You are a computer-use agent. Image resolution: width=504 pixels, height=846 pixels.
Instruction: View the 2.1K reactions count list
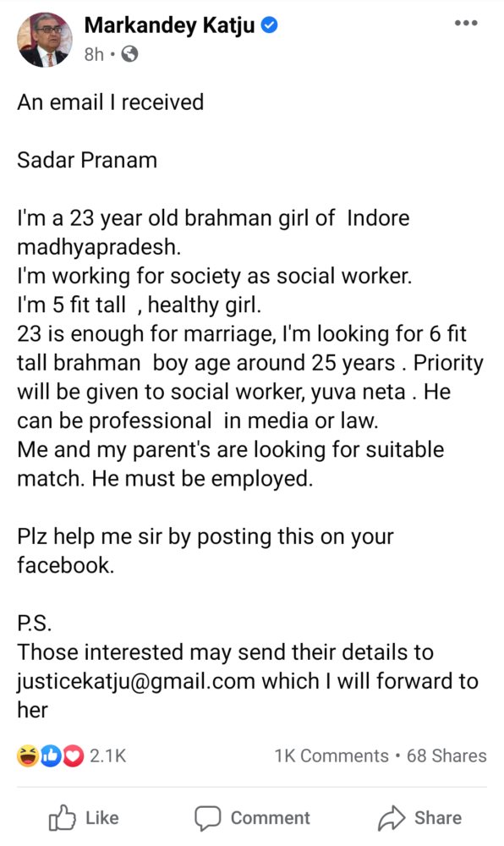(107, 755)
